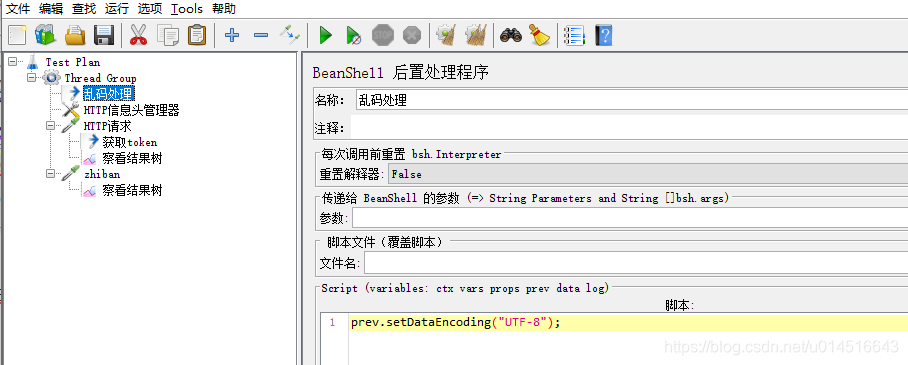Create a new test plan with New icon
The height and width of the screenshot is (365, 908).
click(x=17, y=35)
